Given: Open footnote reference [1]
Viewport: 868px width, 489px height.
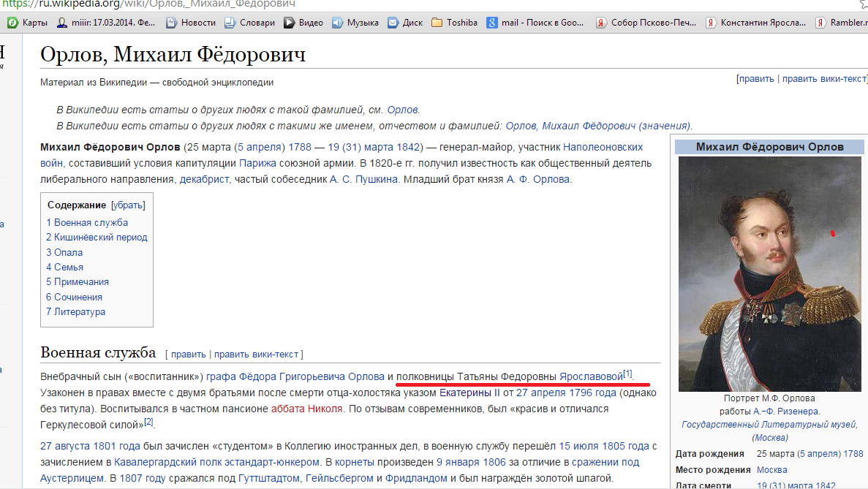Looking at the screenshot, I should click(627, 374).
